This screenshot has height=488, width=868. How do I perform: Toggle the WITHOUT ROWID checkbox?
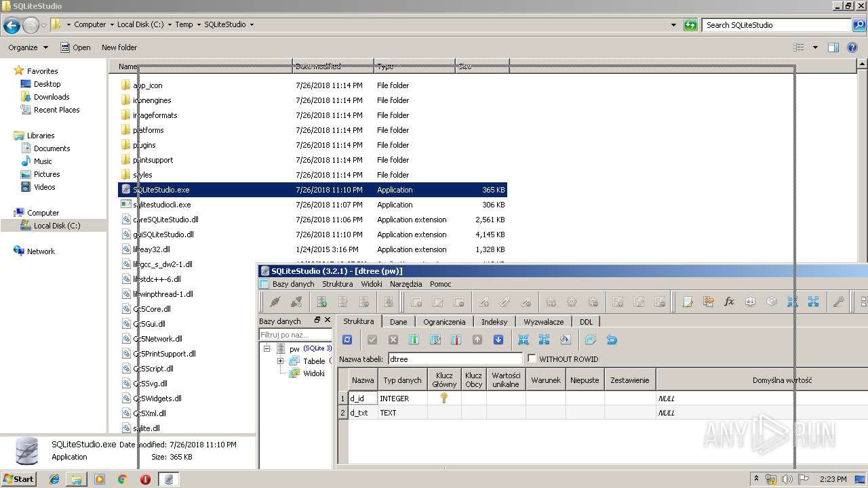pyautogui.click(x=532, y=359)
